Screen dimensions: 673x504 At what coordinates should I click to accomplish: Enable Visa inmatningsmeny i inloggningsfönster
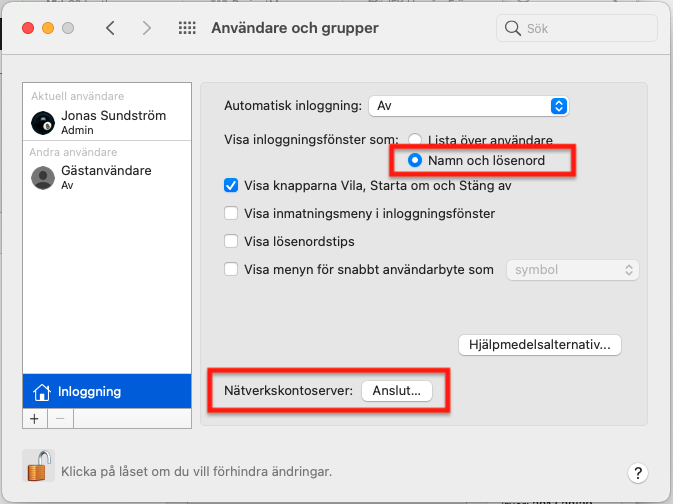point(231,213)
